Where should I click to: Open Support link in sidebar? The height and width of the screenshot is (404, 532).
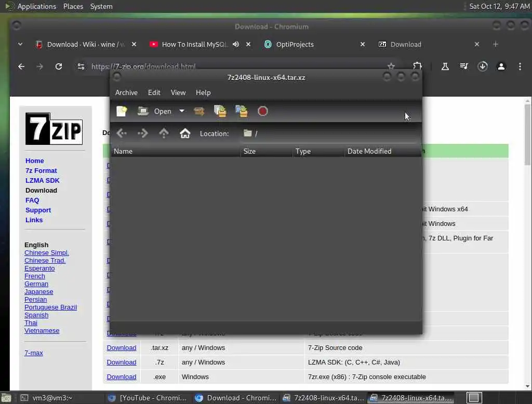pos(38,210)
